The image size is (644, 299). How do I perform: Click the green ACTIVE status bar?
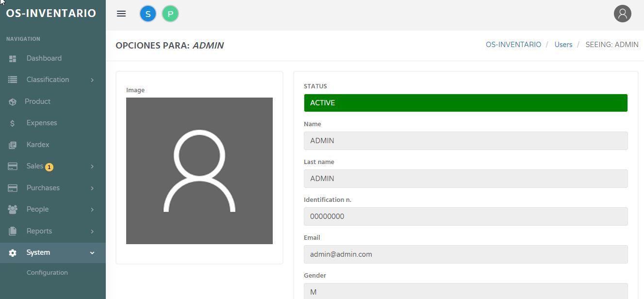[465, 103]
